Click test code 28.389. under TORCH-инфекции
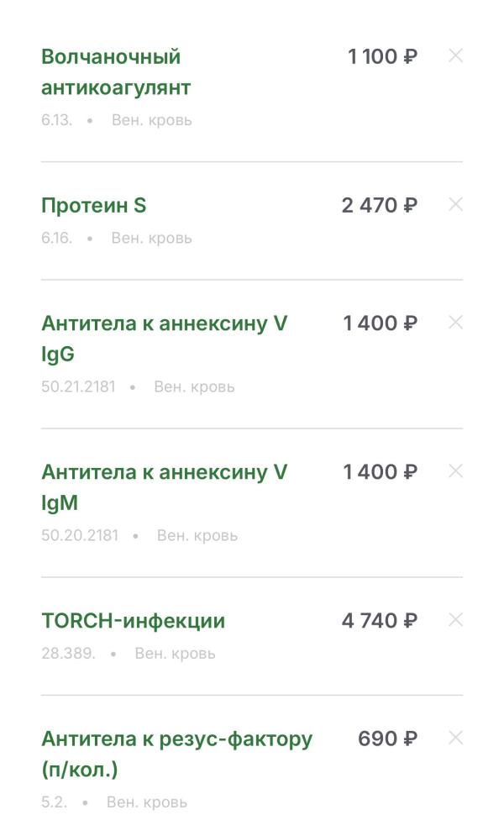The height and width of the screenshot is (836, 504). point(69,654)
